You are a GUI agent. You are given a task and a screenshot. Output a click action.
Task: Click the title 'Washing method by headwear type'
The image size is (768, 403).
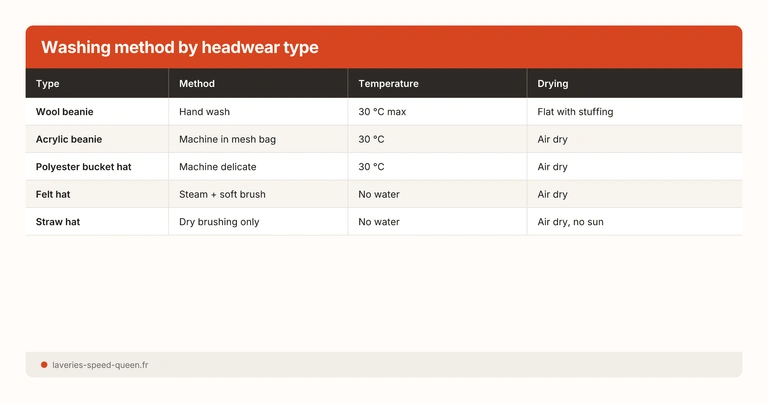(x=180, y=47)
